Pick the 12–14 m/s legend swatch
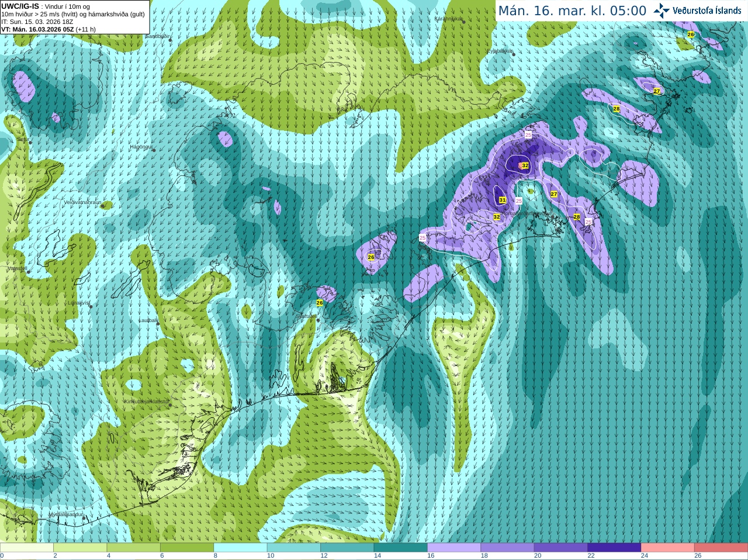Screen dimensions: 748x560 [x=347, y=548]
